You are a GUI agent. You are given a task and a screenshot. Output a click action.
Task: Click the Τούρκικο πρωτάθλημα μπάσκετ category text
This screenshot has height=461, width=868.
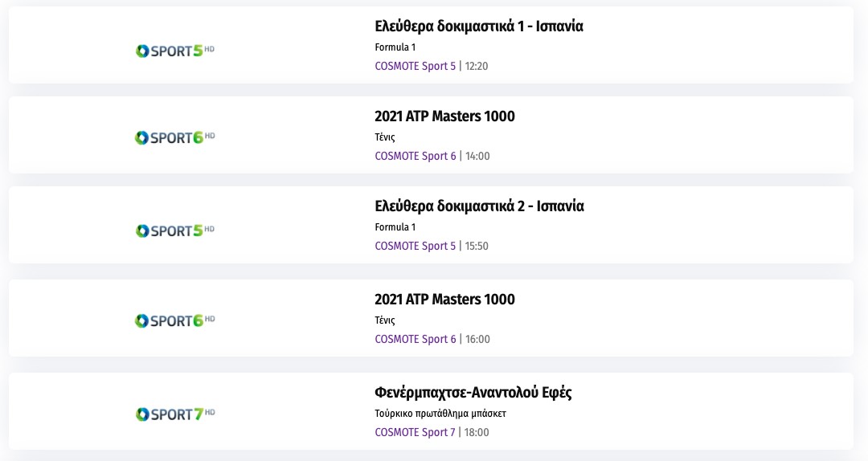pyautogui.click(x=440, y=414)
